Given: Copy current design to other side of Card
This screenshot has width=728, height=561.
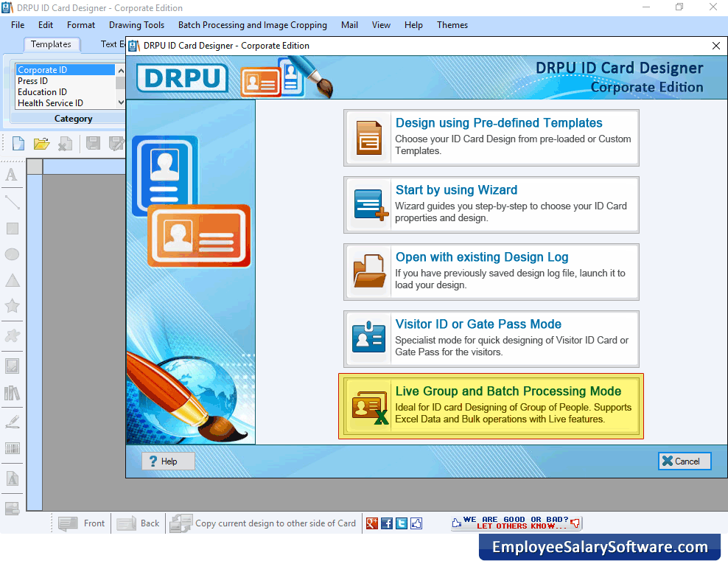Looking at the screenshot, I should (263, 523).
